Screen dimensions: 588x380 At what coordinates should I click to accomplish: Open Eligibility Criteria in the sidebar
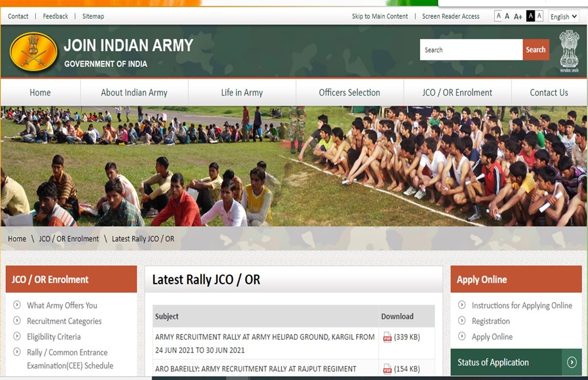coord(53,337)
